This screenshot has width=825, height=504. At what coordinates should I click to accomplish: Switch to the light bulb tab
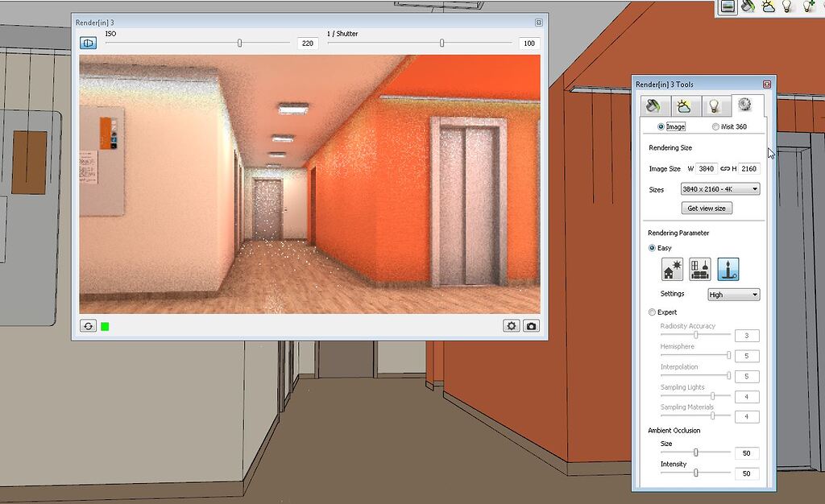click(713, 106)
